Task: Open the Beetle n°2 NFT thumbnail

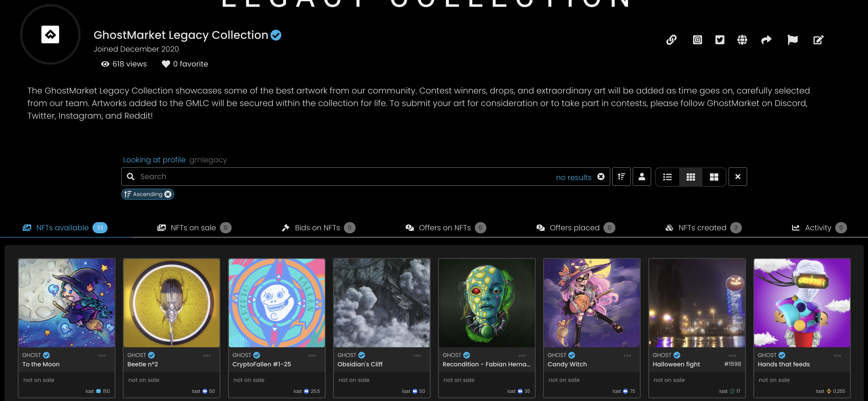Action: 172,303
